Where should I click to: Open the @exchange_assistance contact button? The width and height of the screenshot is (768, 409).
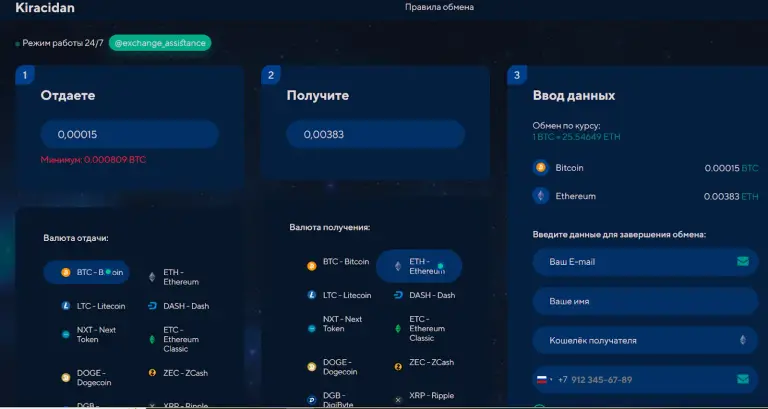(x=160, y=43)
